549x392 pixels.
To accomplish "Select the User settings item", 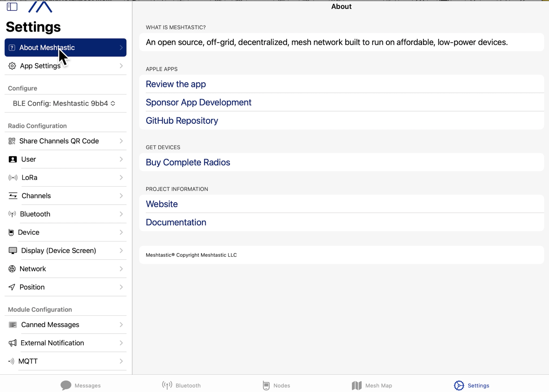I will tap(65, 159).
